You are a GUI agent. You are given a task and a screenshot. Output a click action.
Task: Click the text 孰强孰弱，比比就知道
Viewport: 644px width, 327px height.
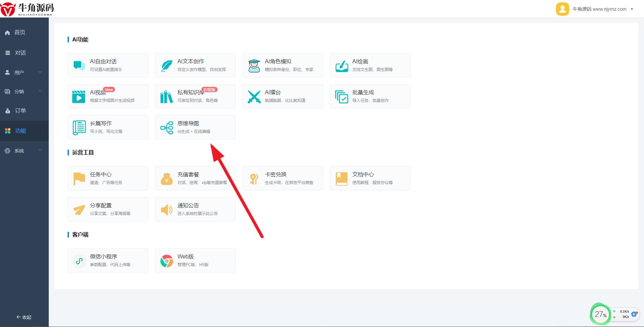[x=285, y=101]
